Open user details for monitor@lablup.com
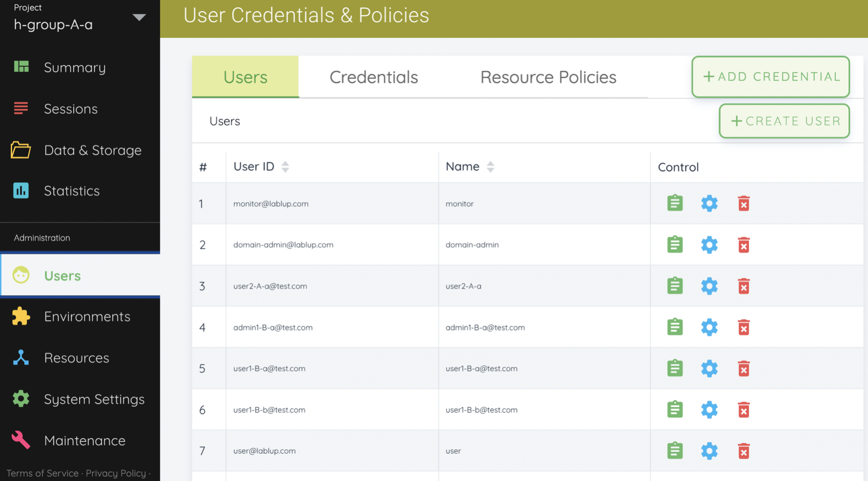Image resolution: width=868 pixels, height=481 pixels. point(675,203)
